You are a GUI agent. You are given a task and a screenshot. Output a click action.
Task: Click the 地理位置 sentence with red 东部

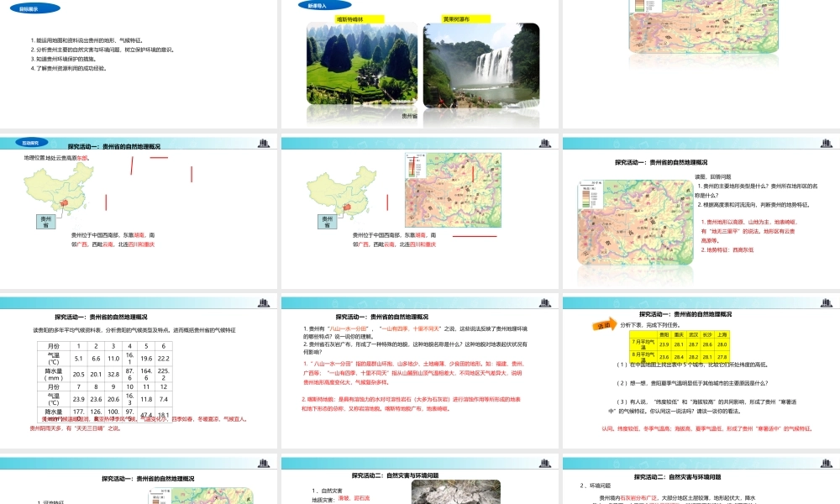click(57, 158)
